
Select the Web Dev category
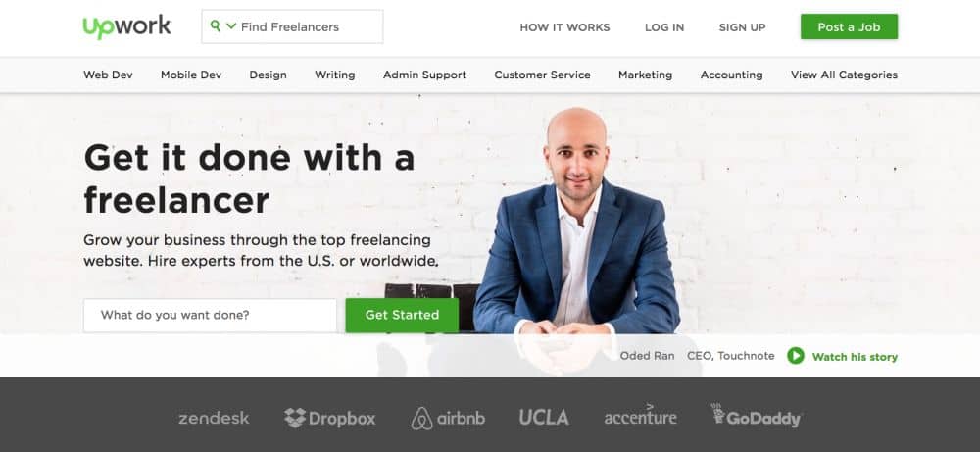[108, 75]
